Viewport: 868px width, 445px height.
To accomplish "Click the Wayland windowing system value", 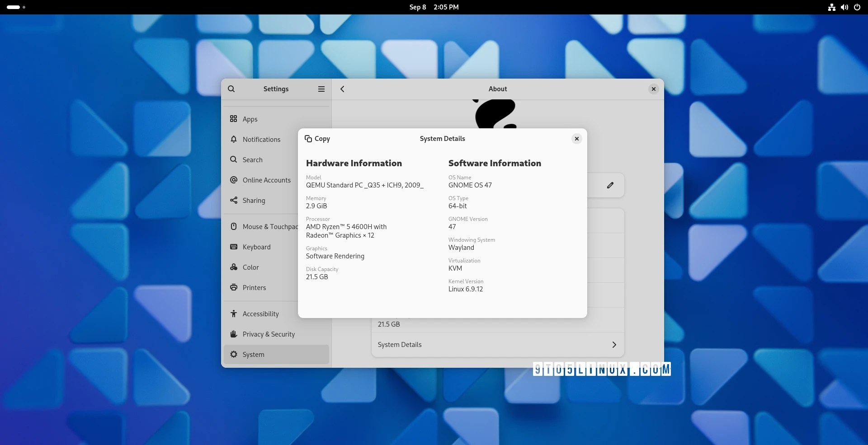I will tap(461, 248).
